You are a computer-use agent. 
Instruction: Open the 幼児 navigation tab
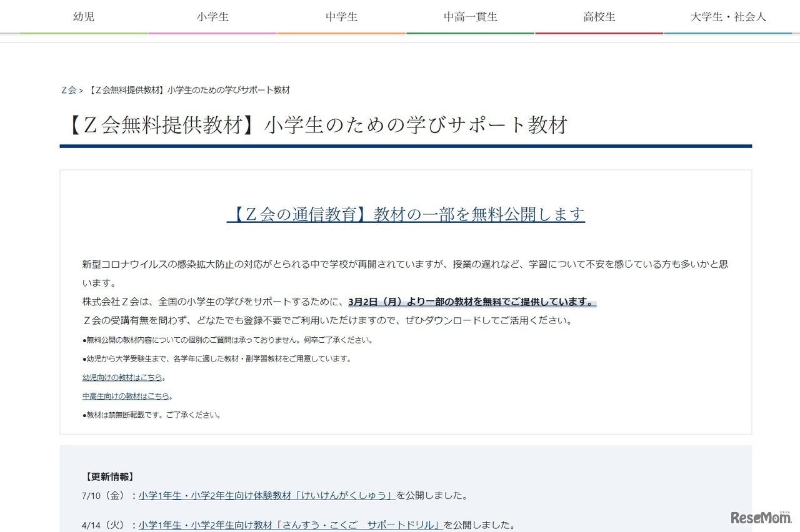tap(83, 17)
